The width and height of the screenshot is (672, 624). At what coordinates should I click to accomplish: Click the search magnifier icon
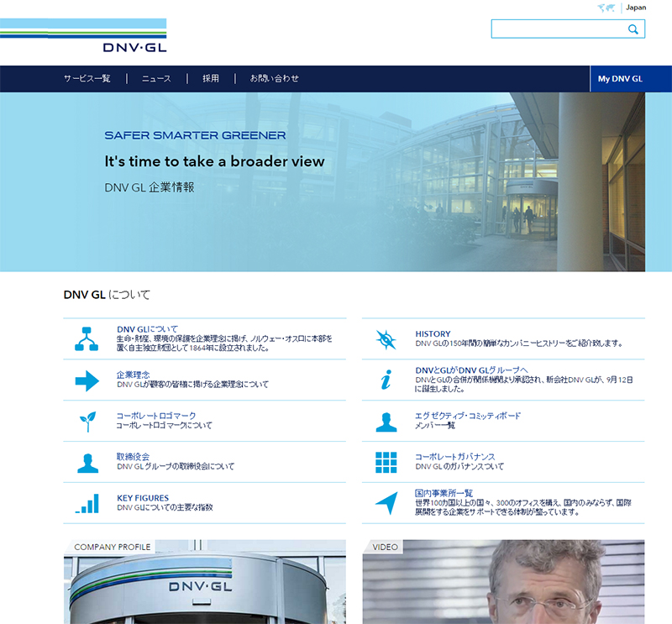click(x=633, y=29)
